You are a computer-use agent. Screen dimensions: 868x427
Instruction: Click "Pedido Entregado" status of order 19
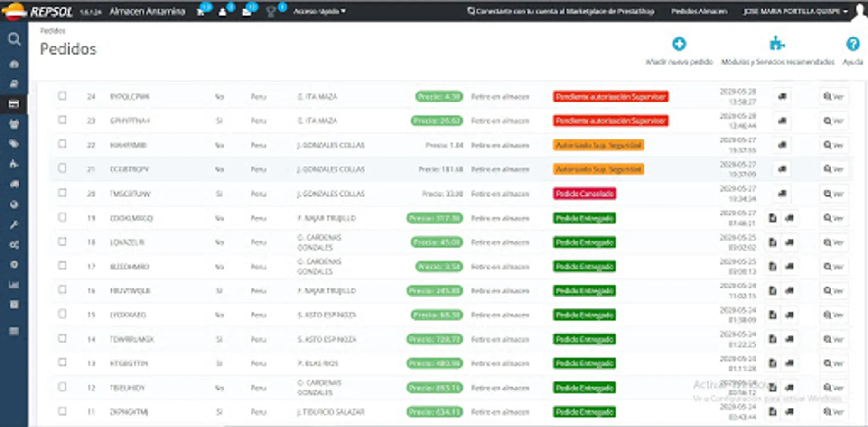[x=584, y=218]
